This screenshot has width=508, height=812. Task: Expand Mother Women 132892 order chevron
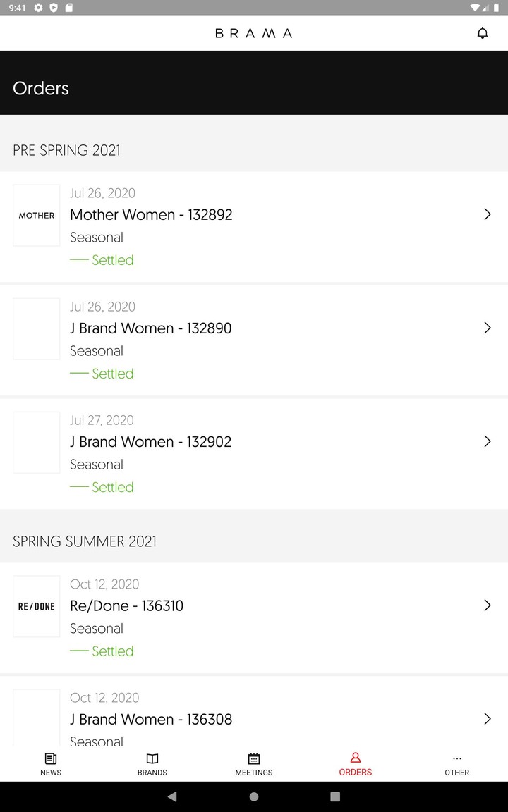pos(487,214)
